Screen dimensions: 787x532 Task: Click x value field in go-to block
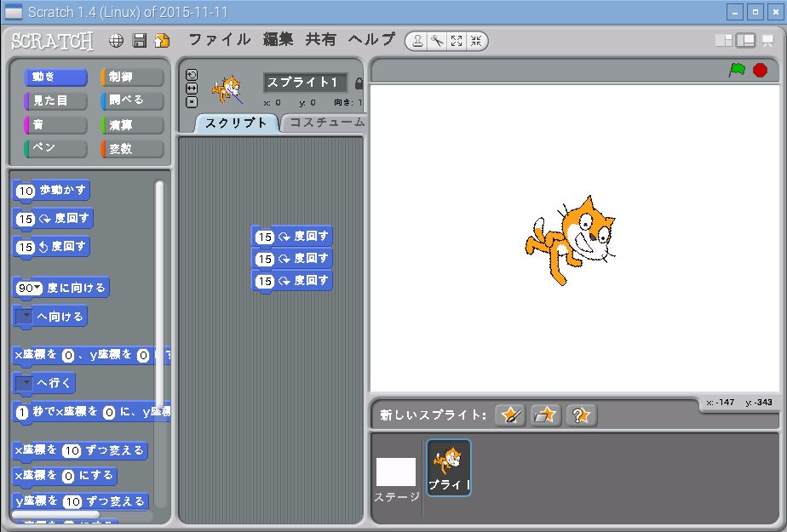68,356
